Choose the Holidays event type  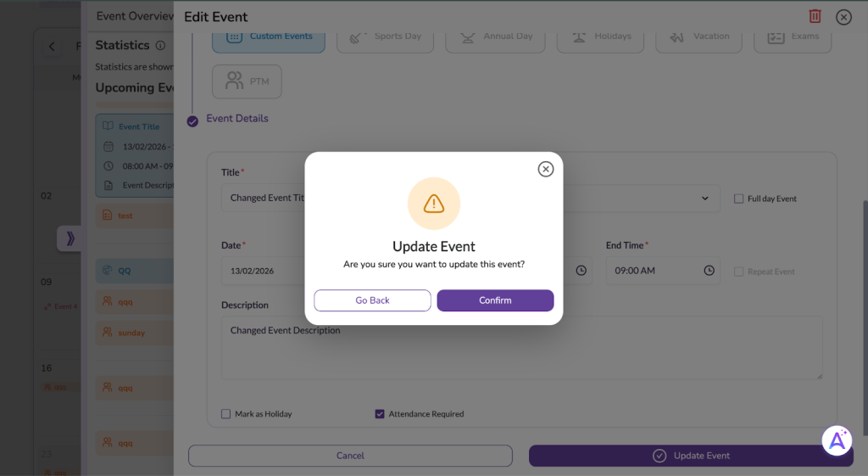click(x=599, y=36)
